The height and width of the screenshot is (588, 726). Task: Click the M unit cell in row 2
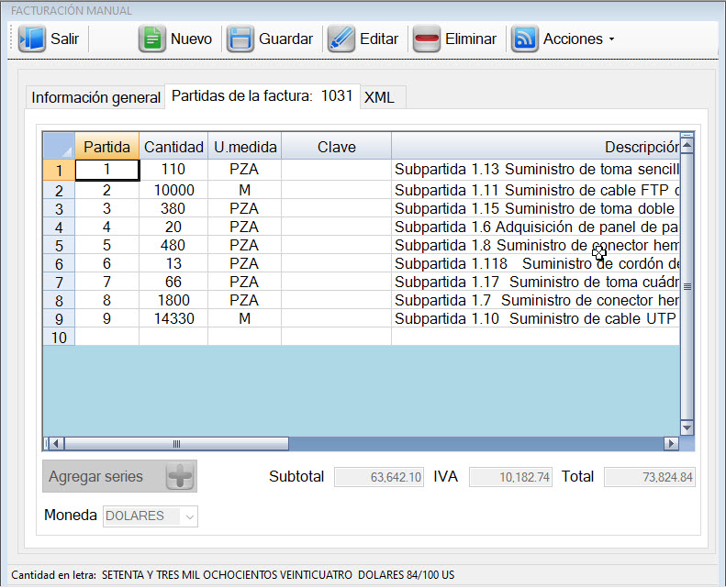tap(245, 190)
